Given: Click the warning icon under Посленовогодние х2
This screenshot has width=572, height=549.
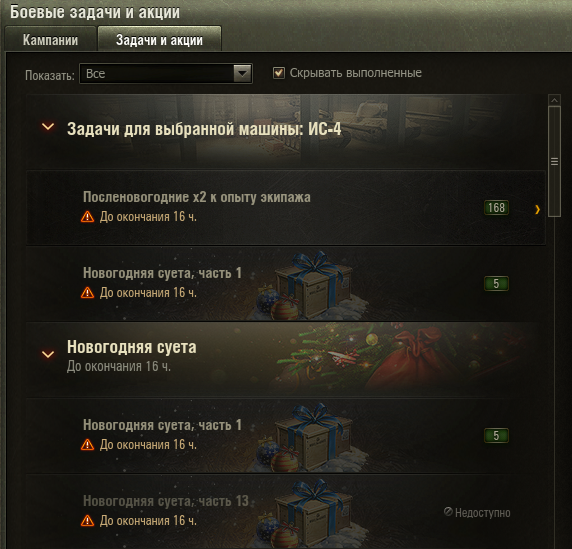Looking at the screenshot, I should pos(87,217).
